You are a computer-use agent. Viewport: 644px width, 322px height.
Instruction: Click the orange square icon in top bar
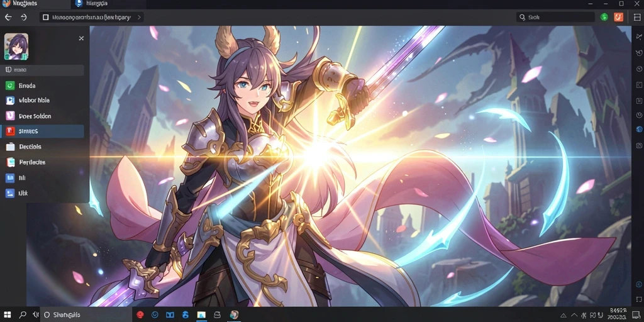619,17
